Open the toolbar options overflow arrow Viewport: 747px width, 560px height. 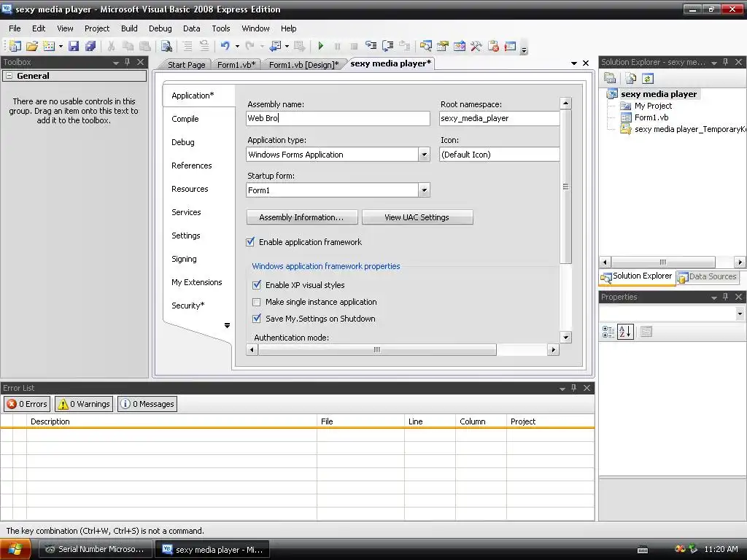[524, 50]
